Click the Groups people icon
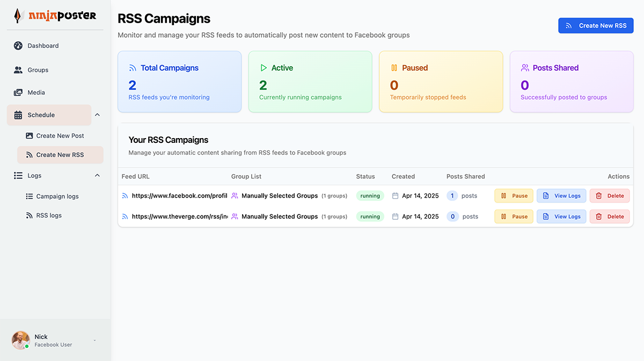Viewport: 644px width, 361px height. pyautogui.click(x=18, y=70)
